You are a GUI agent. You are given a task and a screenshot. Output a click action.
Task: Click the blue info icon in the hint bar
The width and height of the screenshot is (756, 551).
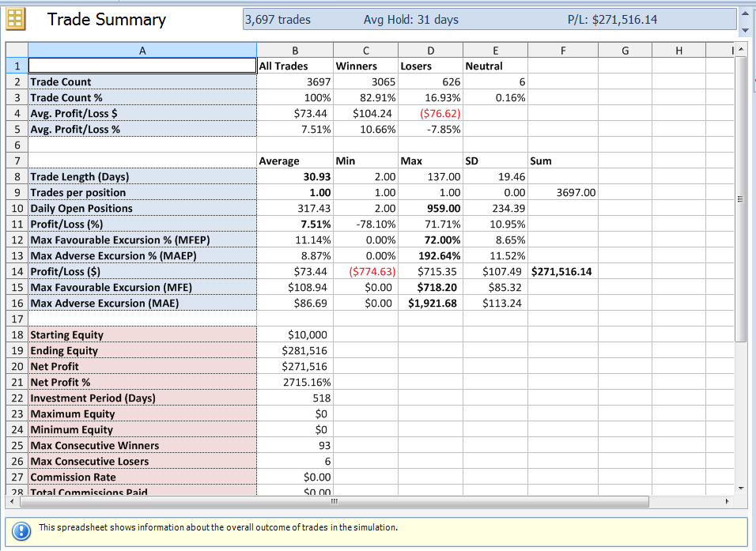(21, 531)
